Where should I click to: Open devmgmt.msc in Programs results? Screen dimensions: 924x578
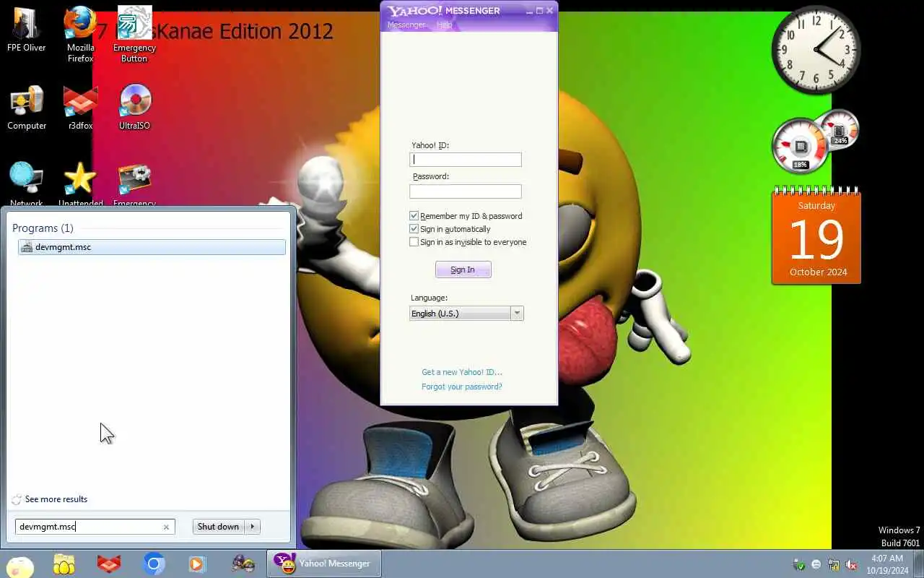[x=152, y=247]
